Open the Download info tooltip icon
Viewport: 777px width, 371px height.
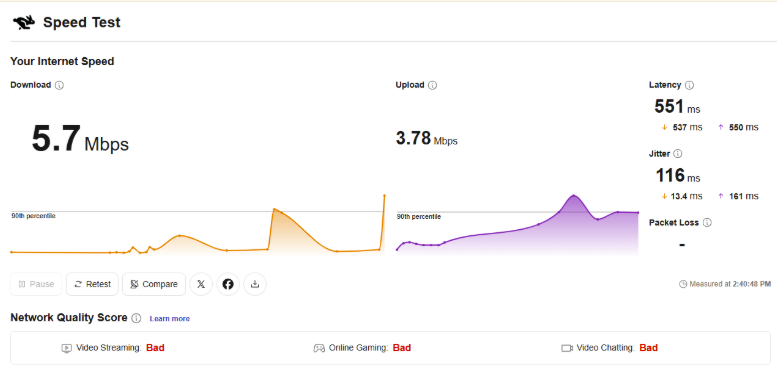click(x=59, y=85)
